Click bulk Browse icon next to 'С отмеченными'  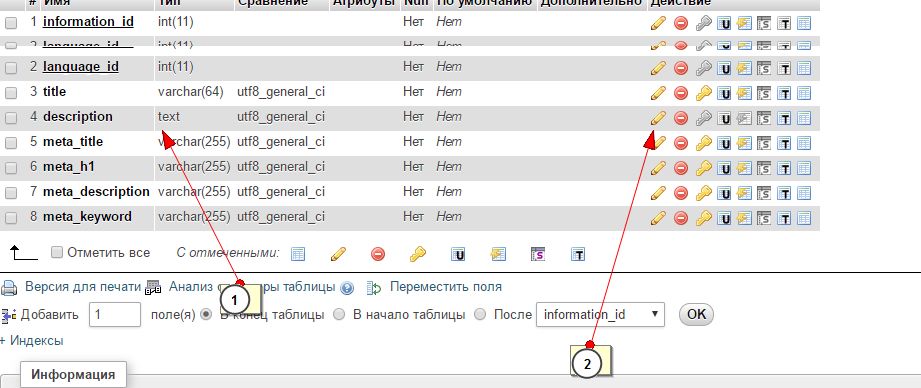pos(298,254)
